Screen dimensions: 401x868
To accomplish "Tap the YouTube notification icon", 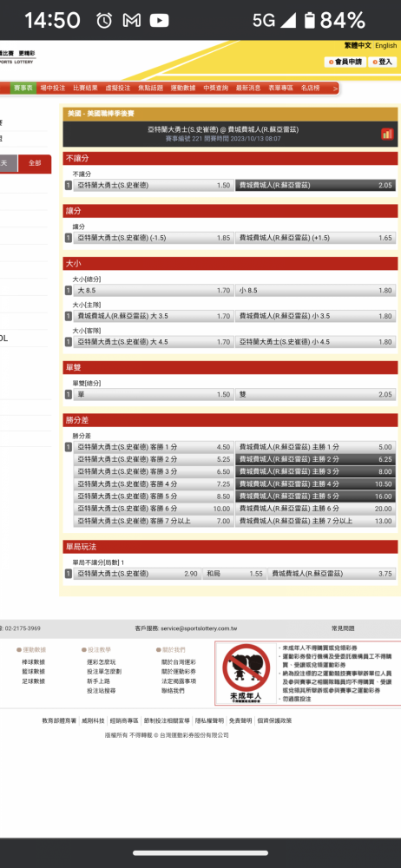I will click(x=159, y=21).
